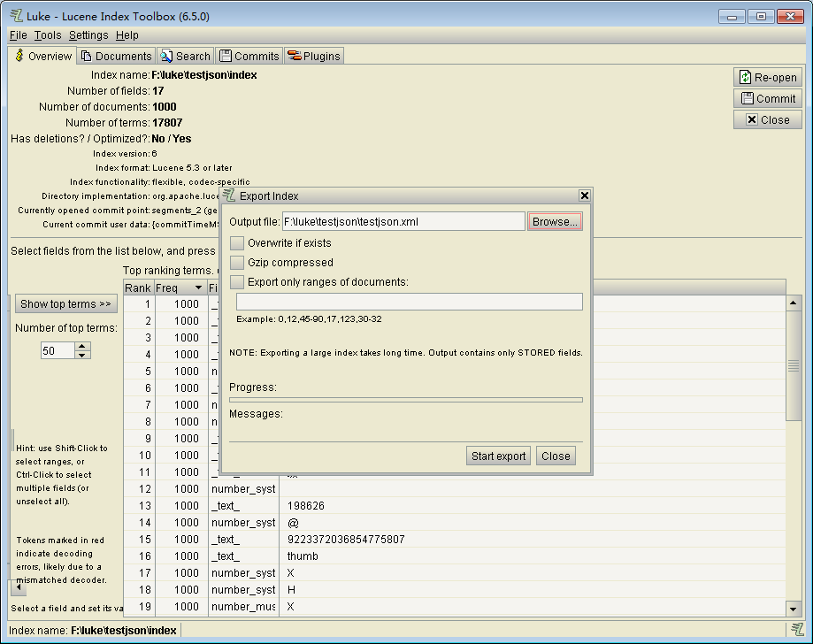The image size is (813, 644).
Task: Click the Luke icon in the title bar
Action: pyautogui.click(x=16, y=16)
